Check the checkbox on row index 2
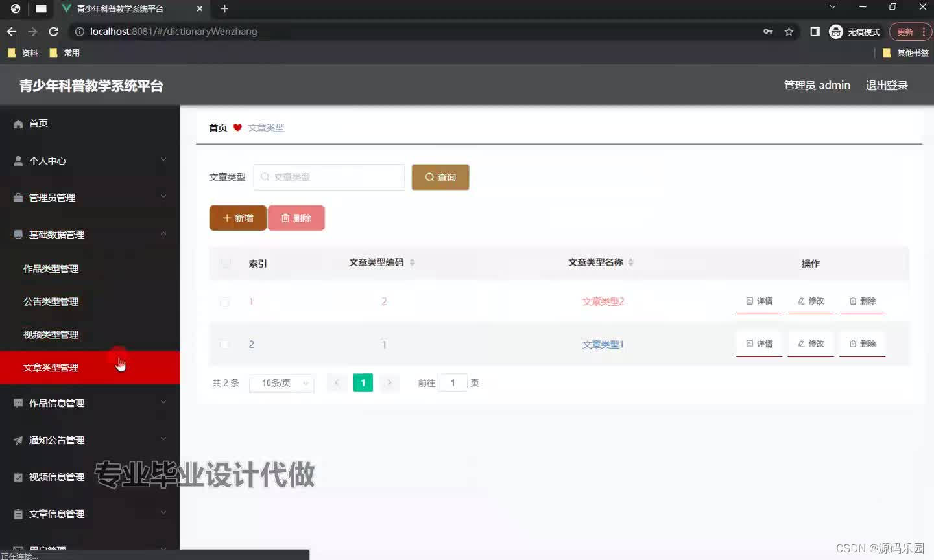Viewport: 934px width, 560px height. point(224,344)
